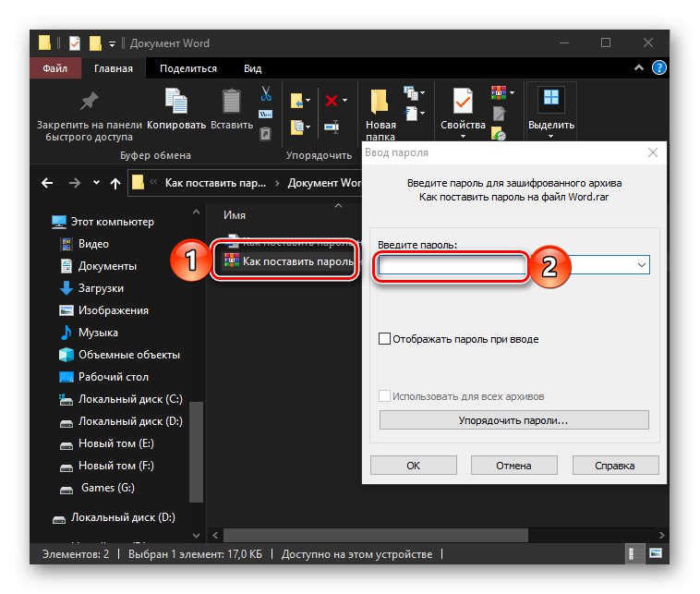Click the Paste shortcut icon
Image resolution: width=700 pixels, height=594 pixels.
265,134
